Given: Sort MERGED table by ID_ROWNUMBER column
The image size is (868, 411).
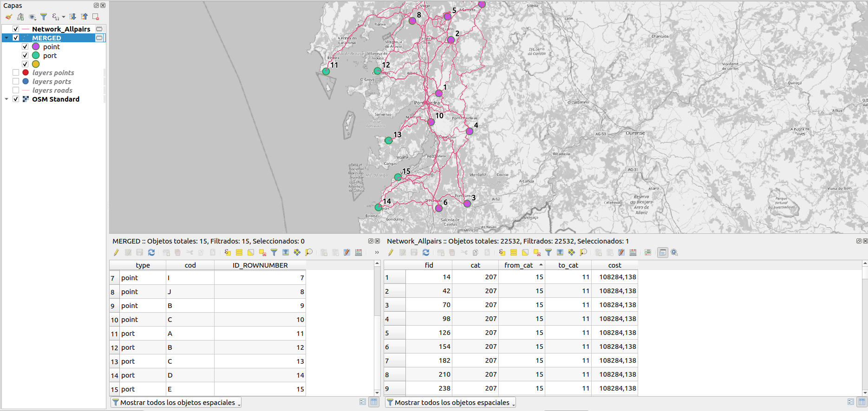Looking at the screenshot, I should 260,265.
